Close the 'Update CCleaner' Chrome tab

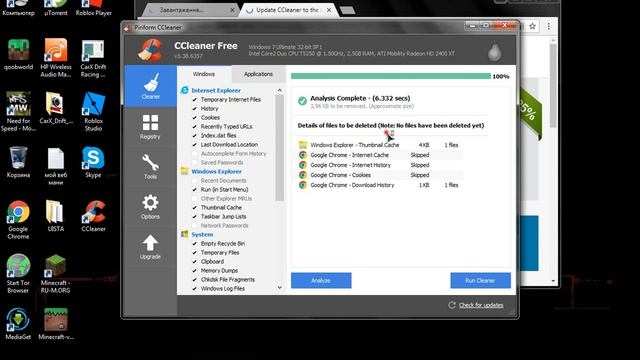(x=329, y=10)
